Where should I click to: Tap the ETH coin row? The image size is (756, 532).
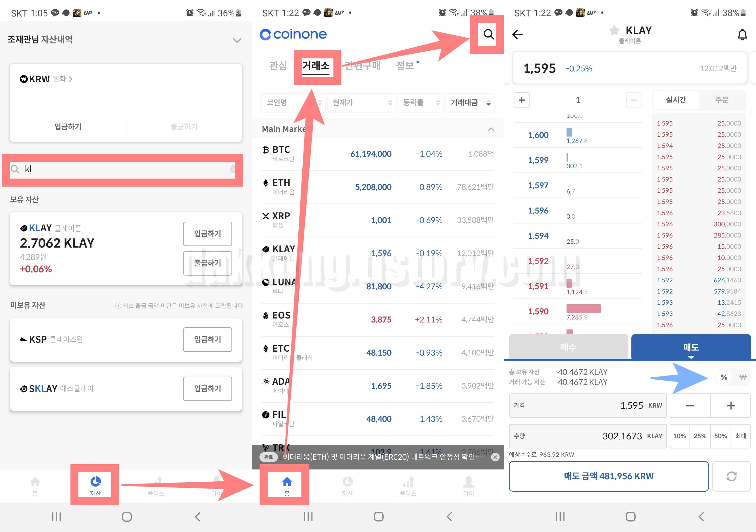(x=378, y=187)
